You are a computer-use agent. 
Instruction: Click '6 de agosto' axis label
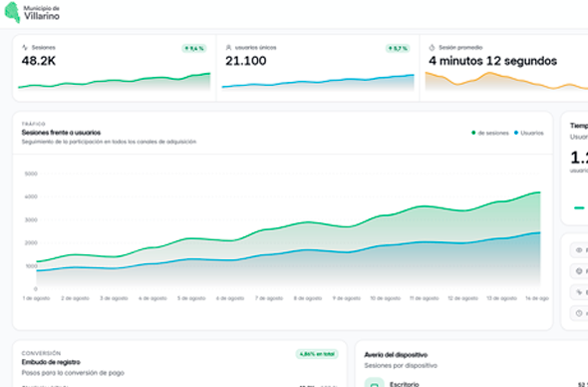coord(230,298)
